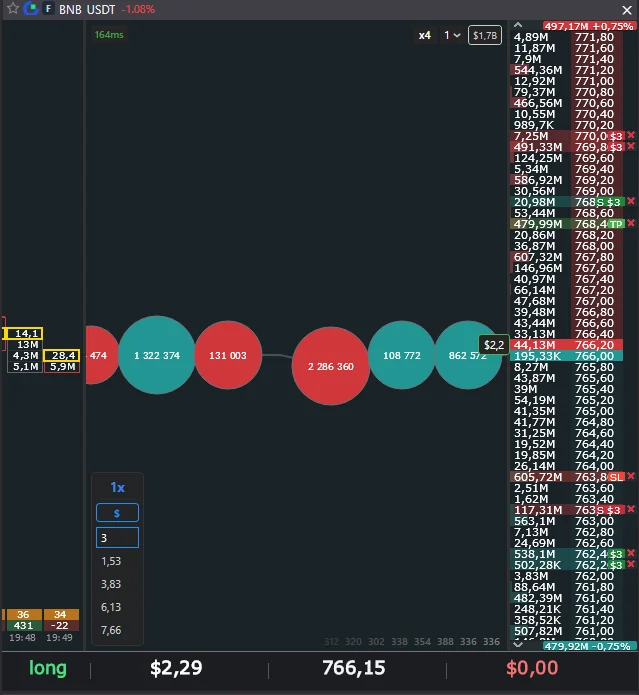Click the 766,15 entry price

tap(354, 668)
